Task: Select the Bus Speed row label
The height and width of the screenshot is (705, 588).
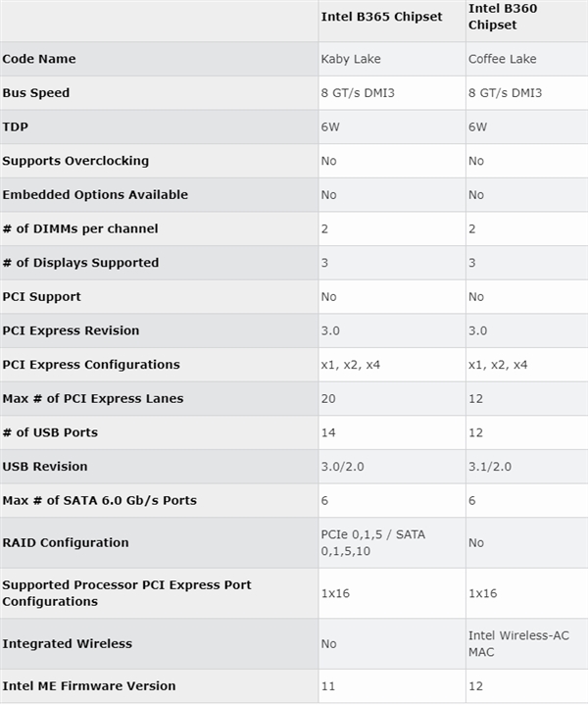Action: [36, 93]
